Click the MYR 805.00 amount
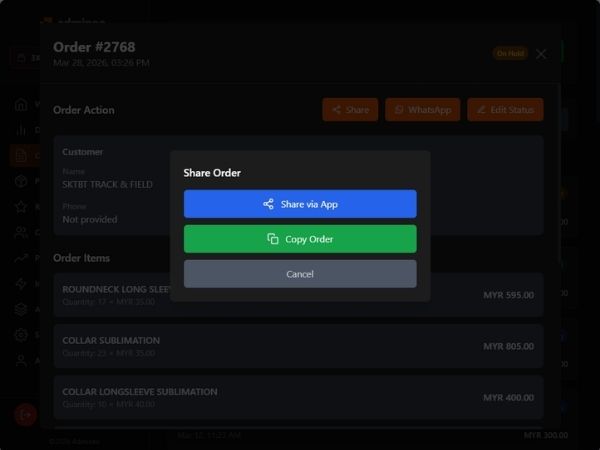The width and height of the screenshot is (600, 450). point(509,346)
